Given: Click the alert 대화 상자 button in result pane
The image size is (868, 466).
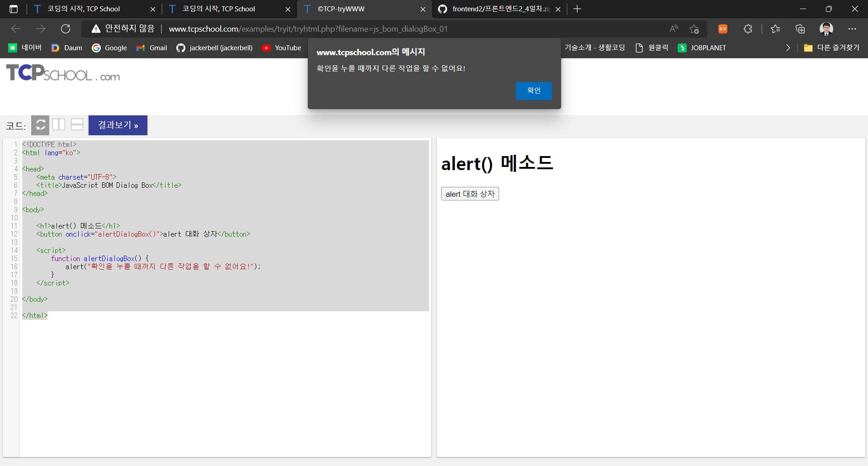Looking at the screenshot, I should point(470,194).
